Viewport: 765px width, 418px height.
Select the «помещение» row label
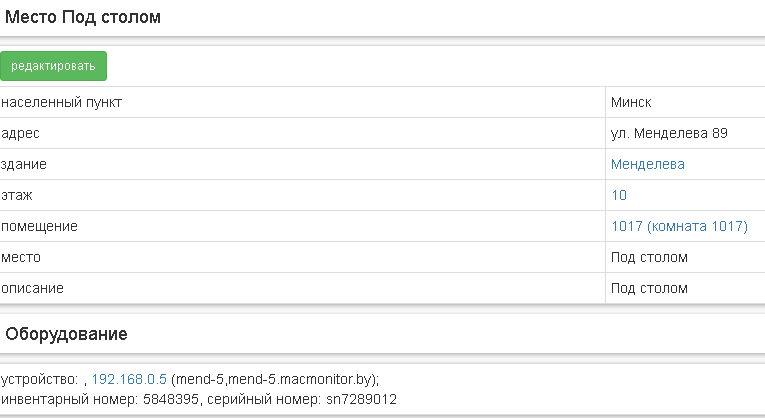pyautogui.click(x=40, y=226)
